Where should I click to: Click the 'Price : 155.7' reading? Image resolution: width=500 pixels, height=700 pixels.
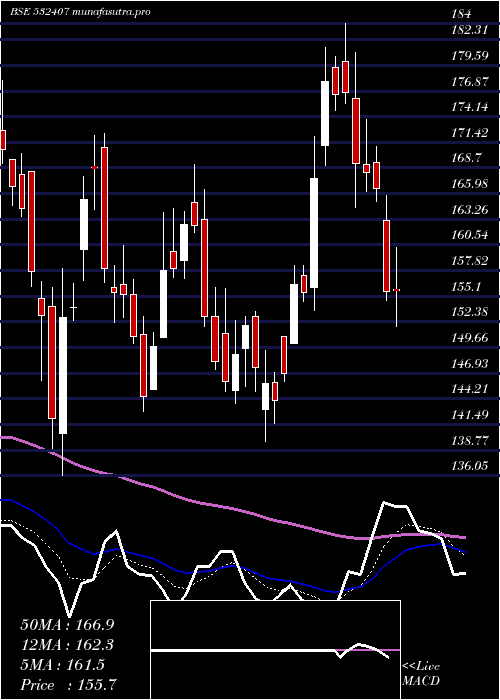pyautogui.click(x=69, y=685)
